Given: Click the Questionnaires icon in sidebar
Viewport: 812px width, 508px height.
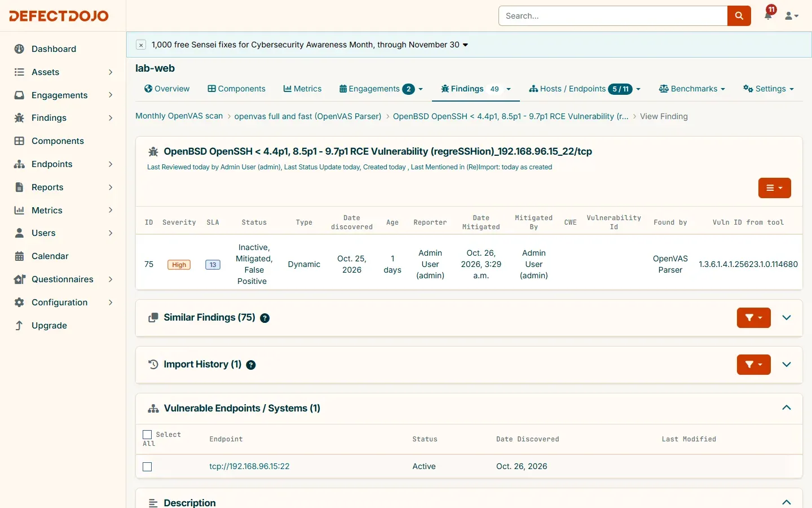Looking at the screenshot, I should point(19,279).
